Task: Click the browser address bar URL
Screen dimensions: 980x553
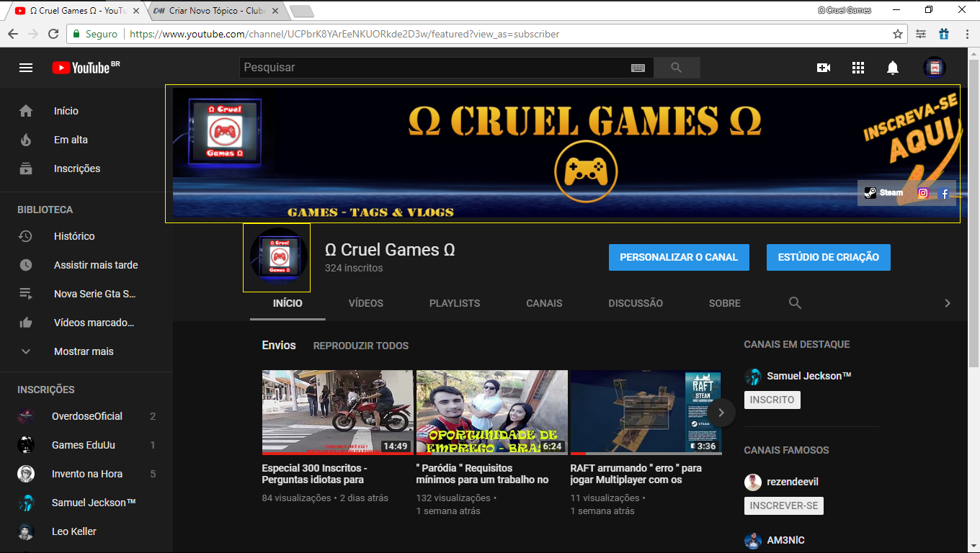Action: [x=344, y=34]
